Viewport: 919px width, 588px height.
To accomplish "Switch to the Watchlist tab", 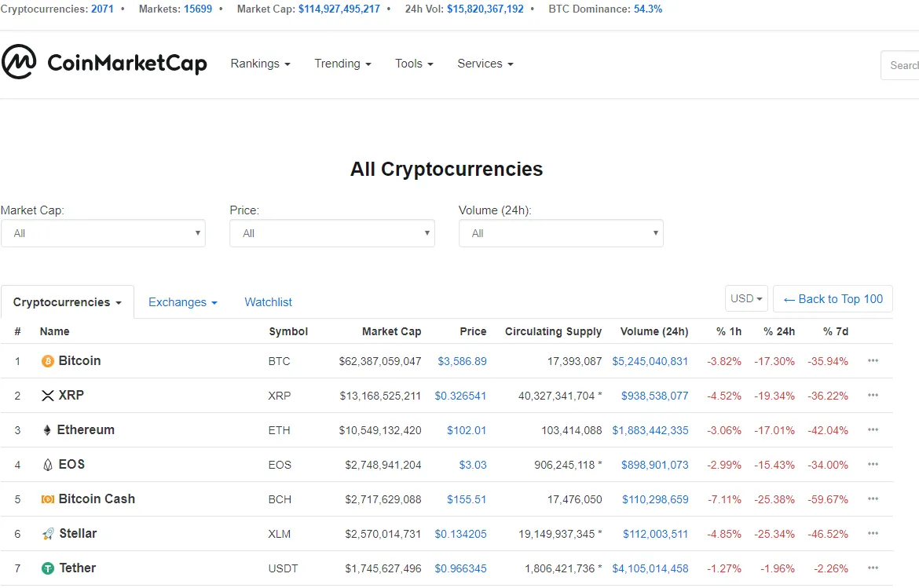I will pyautogui.click(x=268, y=302).
